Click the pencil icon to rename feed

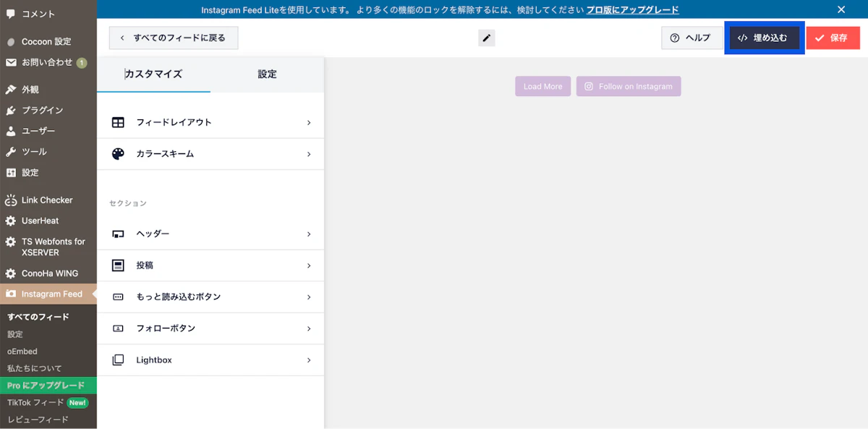(x=486, y=38)
